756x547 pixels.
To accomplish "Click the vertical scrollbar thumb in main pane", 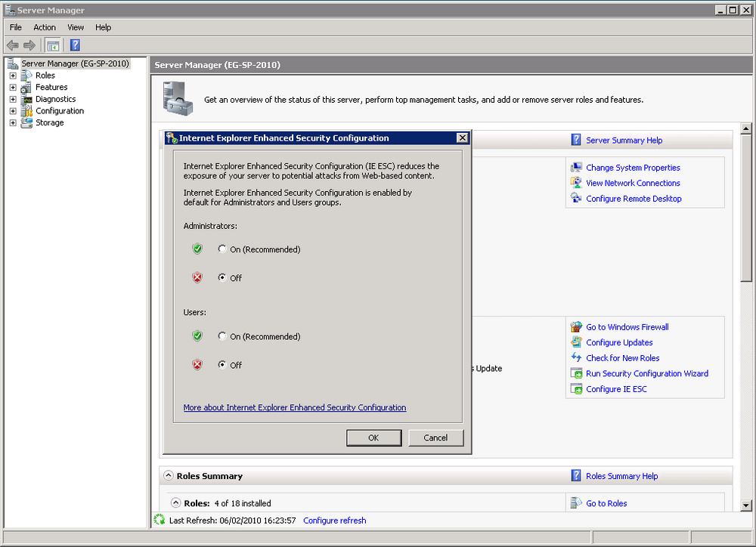I will point(746,209).
